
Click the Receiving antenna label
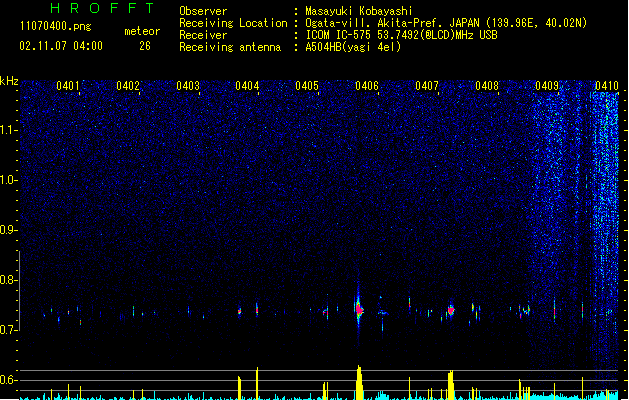point(230,47)
